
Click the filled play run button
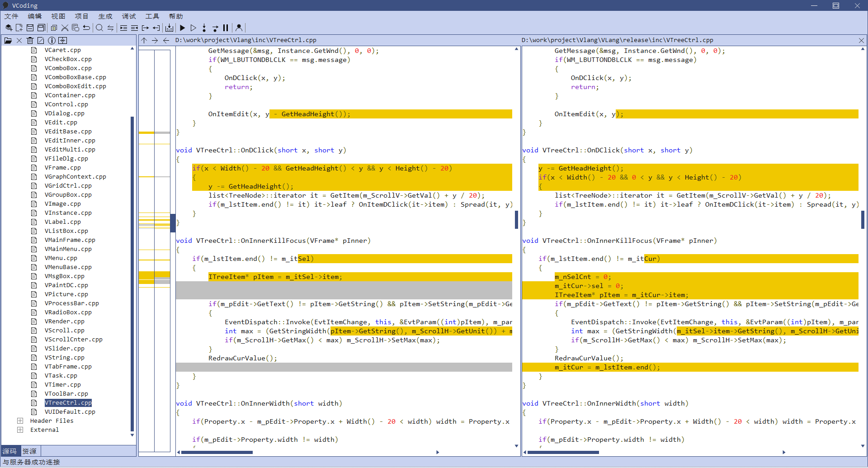pyautogui.click(x=183, y=28)
